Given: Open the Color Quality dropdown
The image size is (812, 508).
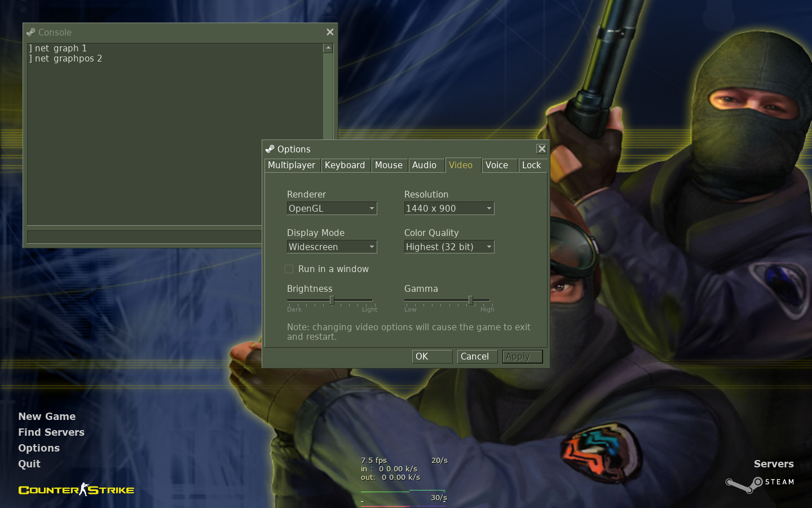Looking at the screenshot, I should coord(449,247).
